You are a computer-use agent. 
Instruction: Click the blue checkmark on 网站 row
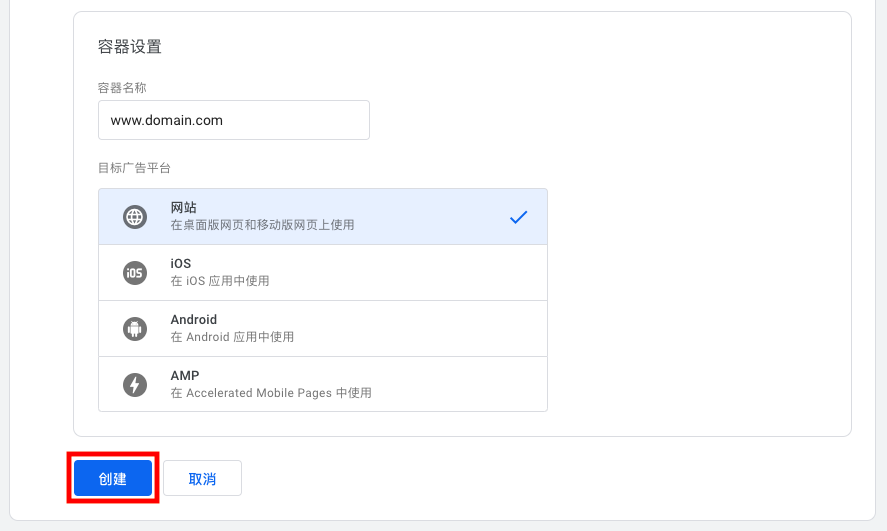[518, 217]
